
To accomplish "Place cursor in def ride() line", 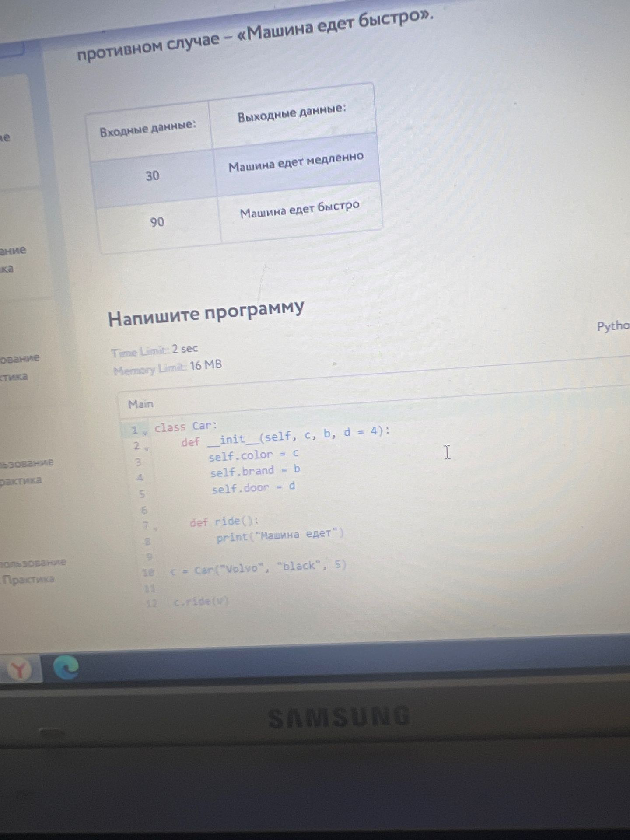I will pos(224,521).
